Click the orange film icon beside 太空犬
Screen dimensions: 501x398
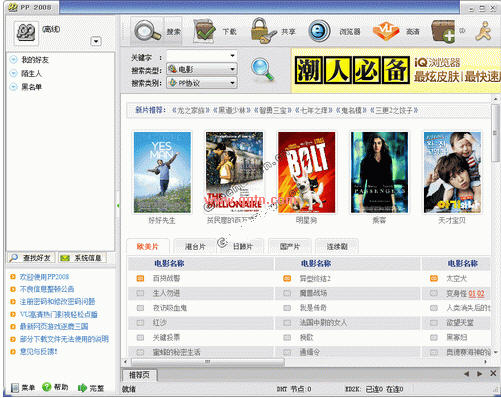(434, 278)
